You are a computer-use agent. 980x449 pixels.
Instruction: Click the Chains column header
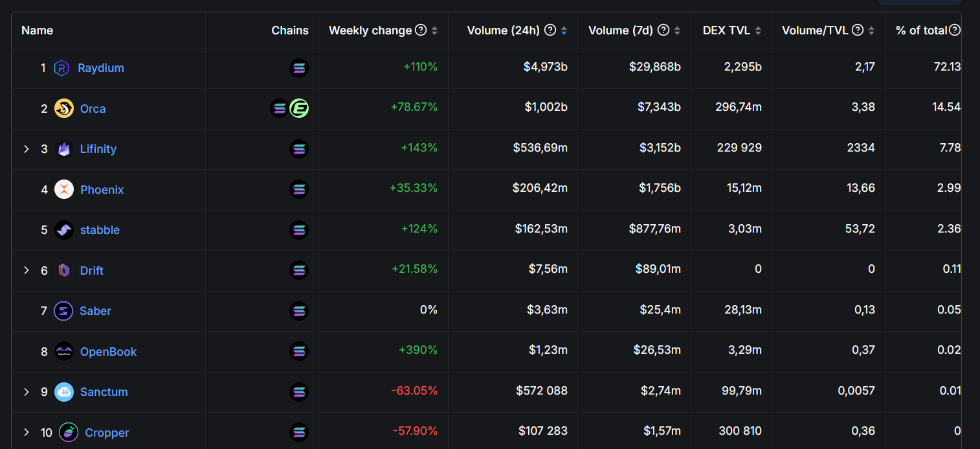point(290,30)
